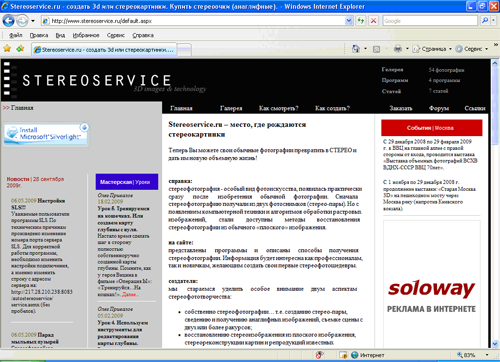Open the Файл menu
Screen dimensions: 500x362
point(16,35)
